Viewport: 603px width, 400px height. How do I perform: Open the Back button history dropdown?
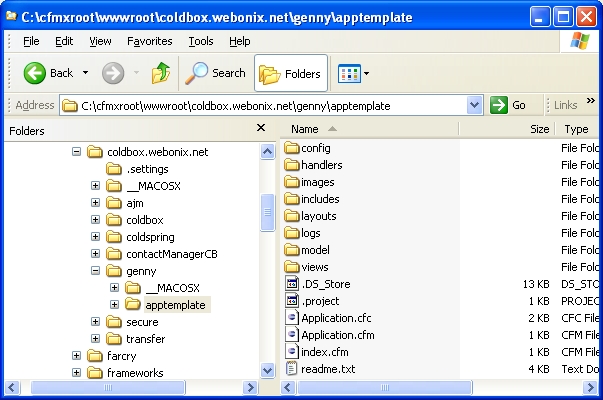(x=85, y=73)
